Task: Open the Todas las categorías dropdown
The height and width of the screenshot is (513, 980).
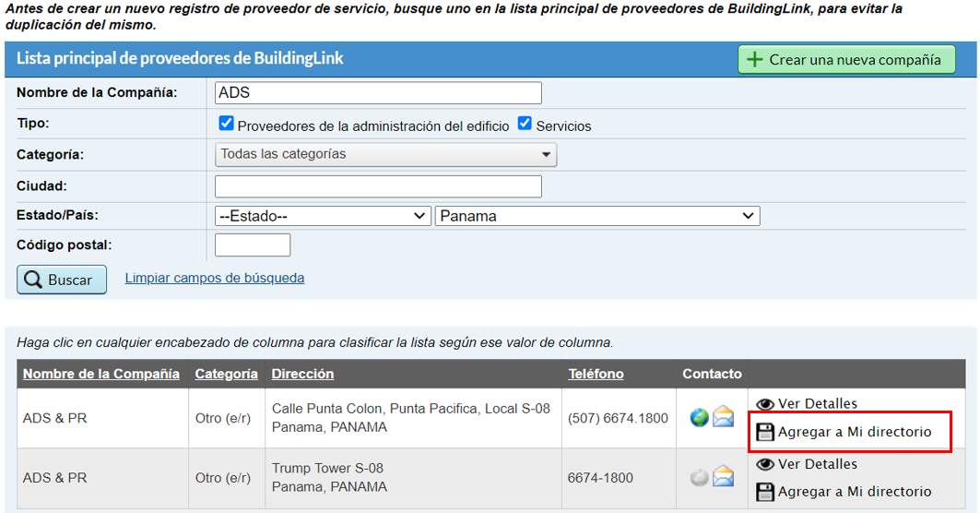Action: point(385,154)
